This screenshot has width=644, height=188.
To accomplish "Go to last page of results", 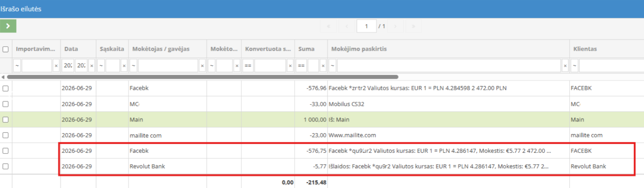I will (413, 26).
